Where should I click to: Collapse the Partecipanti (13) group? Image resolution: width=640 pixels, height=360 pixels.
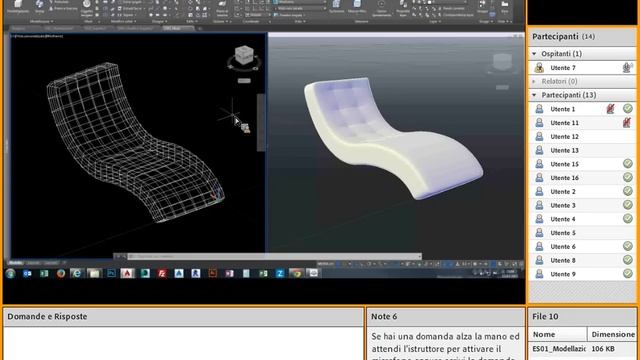pos(534,95)
